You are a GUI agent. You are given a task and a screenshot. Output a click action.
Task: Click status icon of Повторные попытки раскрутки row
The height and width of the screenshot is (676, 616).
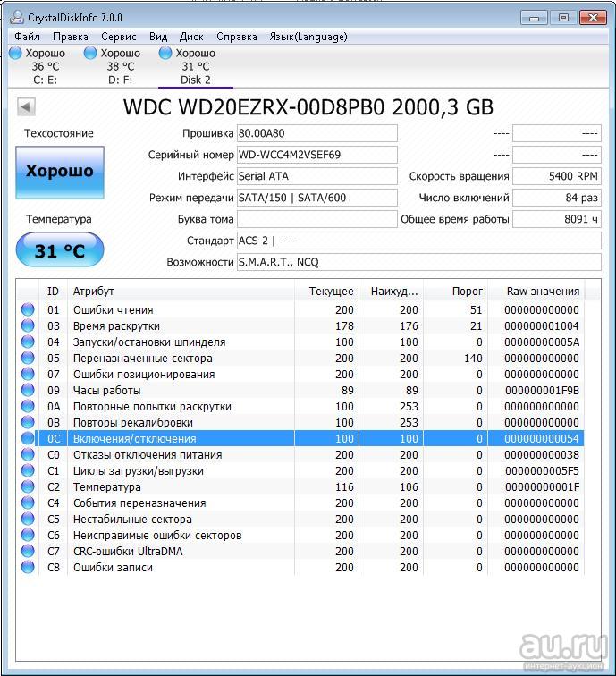tap(28, 406)
